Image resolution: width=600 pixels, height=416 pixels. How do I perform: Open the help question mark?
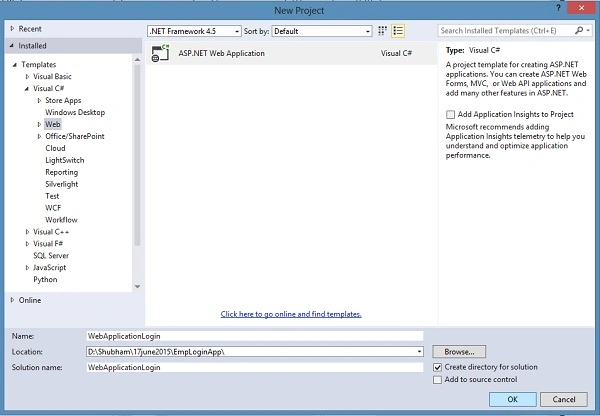tap(559, 8)
